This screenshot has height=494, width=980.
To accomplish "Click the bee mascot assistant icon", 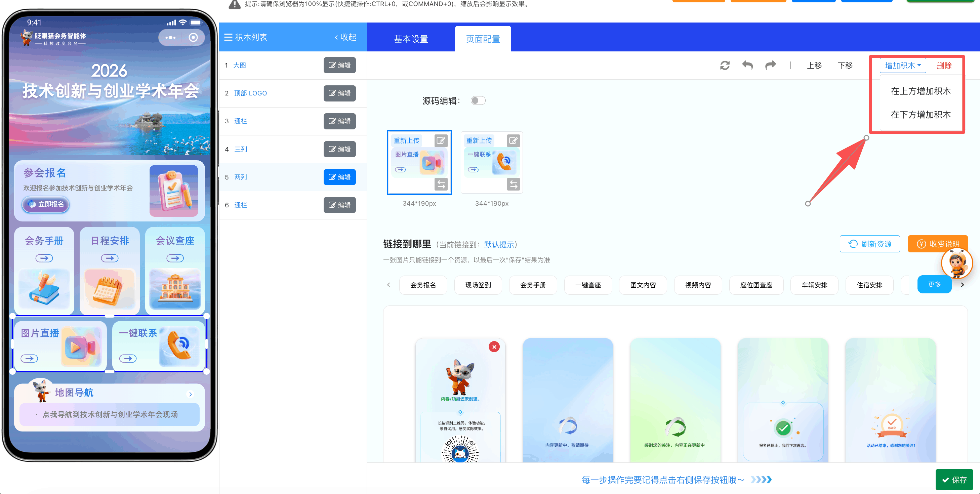I will tap(956, 263).
